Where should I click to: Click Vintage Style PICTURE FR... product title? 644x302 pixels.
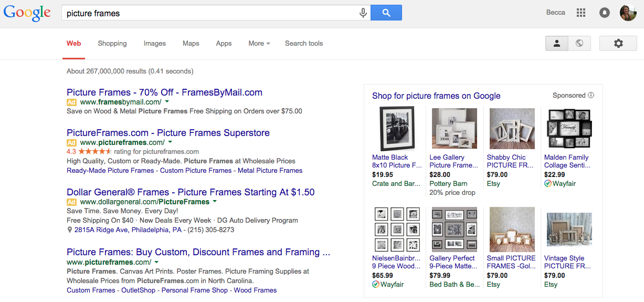tap(568, 262)
